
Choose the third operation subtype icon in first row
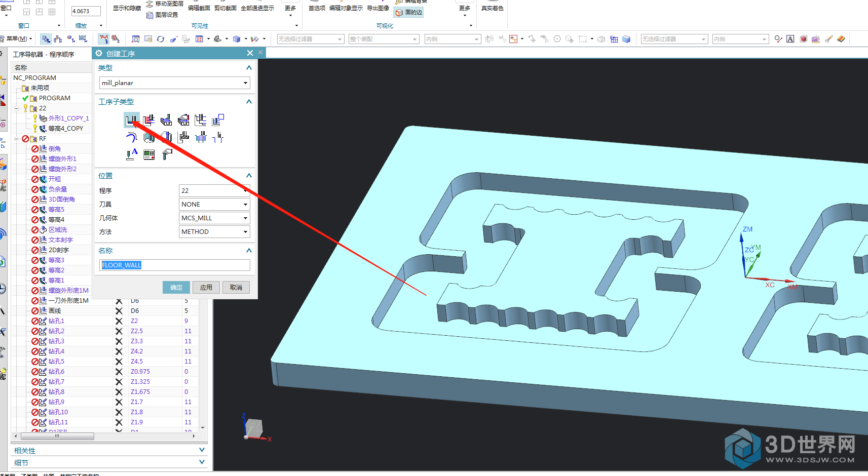[x=166, y=120]
